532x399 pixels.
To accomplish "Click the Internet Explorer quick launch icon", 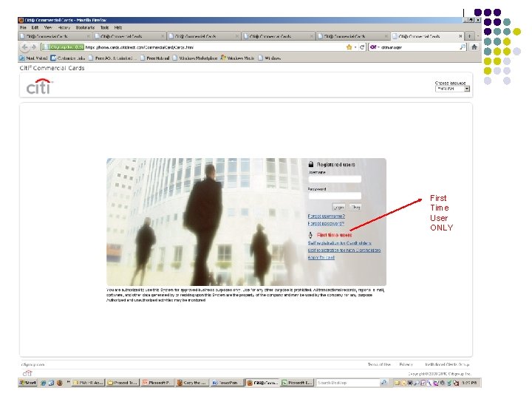I will pos(43,383).
